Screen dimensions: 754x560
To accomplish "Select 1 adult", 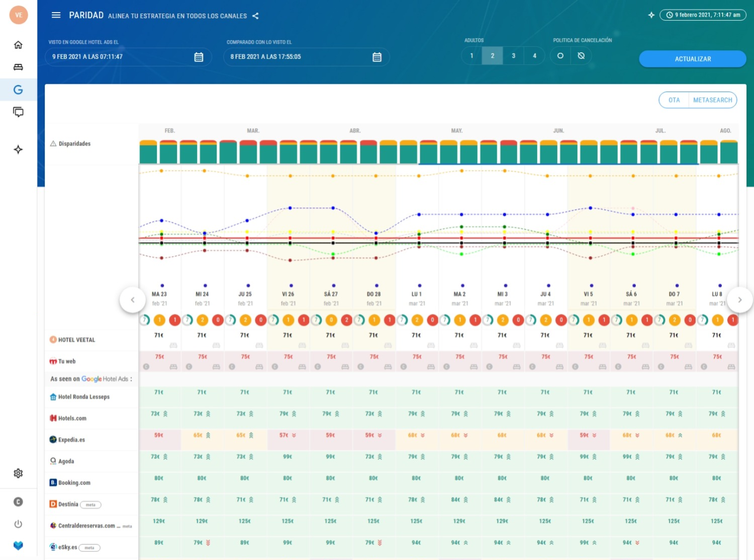I will point(472,56).
